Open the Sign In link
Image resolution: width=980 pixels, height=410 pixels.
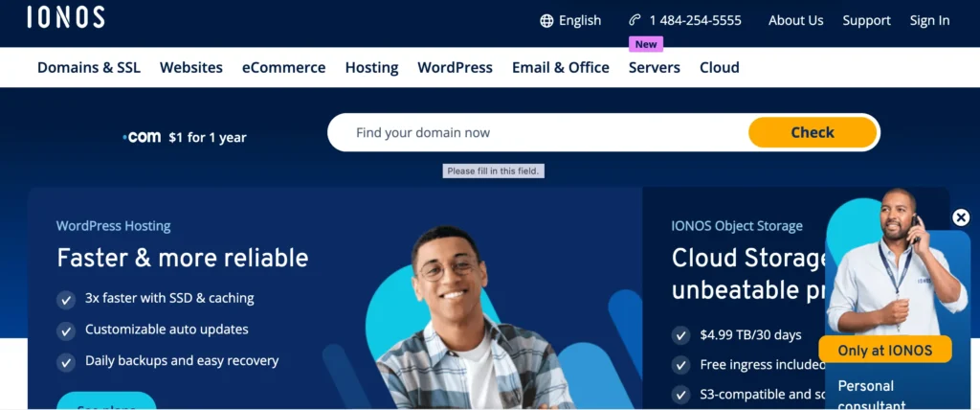[929, 21]
